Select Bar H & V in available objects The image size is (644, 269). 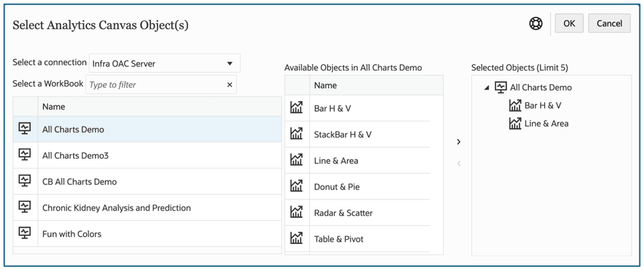point(357,108)
